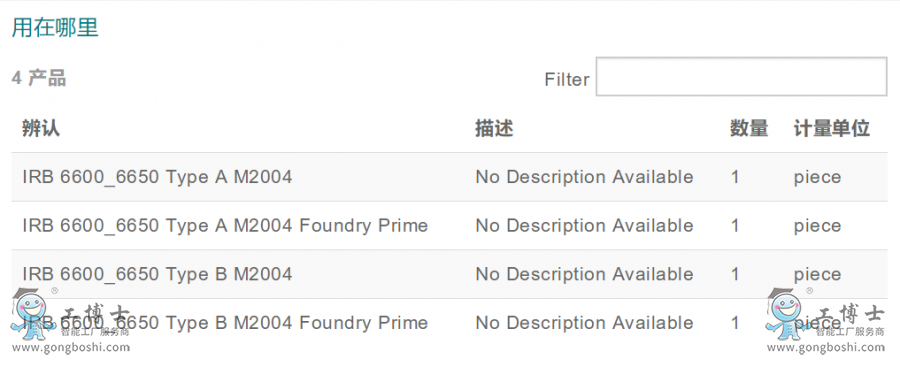Click the 用在哪里 section heading
This screenshot has height=367, width=900.
point(55,27)
